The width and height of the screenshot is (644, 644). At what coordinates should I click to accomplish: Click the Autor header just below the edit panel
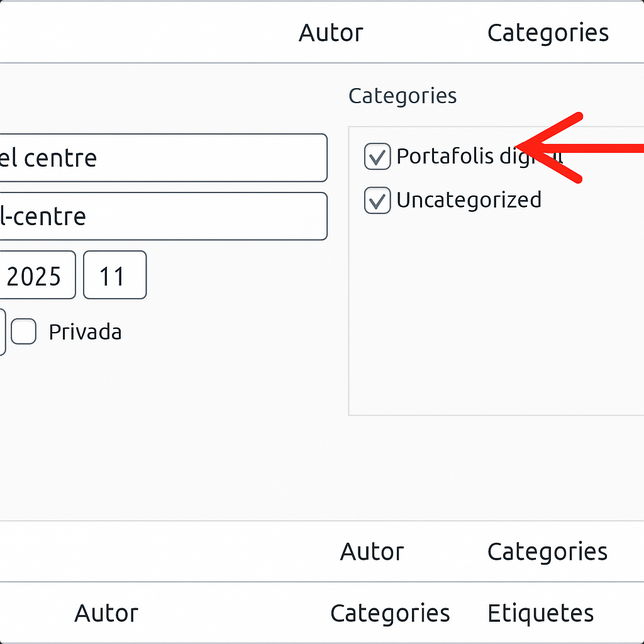pos(372,551)
